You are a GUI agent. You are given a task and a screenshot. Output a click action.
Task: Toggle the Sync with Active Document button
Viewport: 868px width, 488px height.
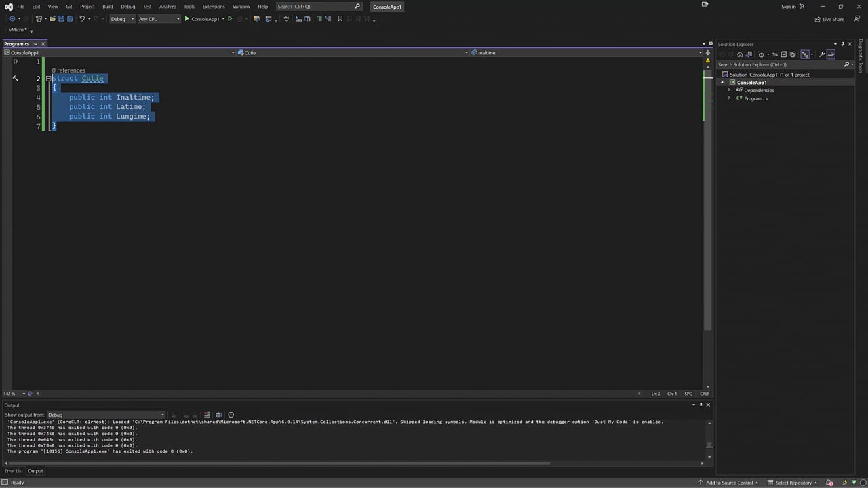pyautogui.click(x=775, y=54)
